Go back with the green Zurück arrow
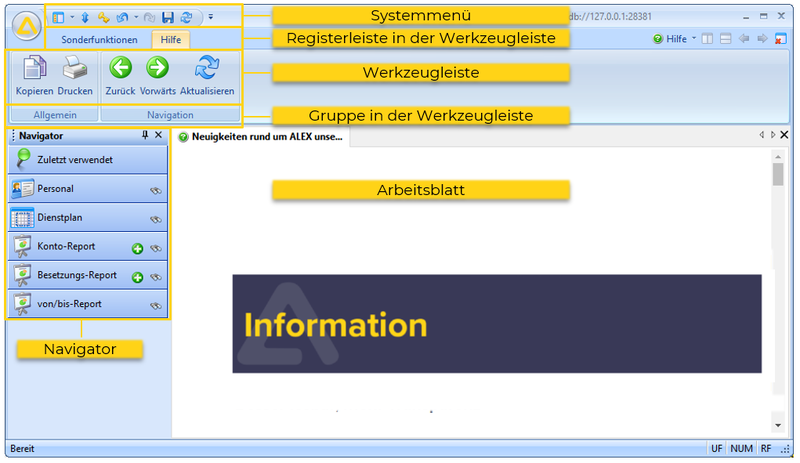Image resolution: width=800 pixels, height=463 pixels. click(121, 68)
